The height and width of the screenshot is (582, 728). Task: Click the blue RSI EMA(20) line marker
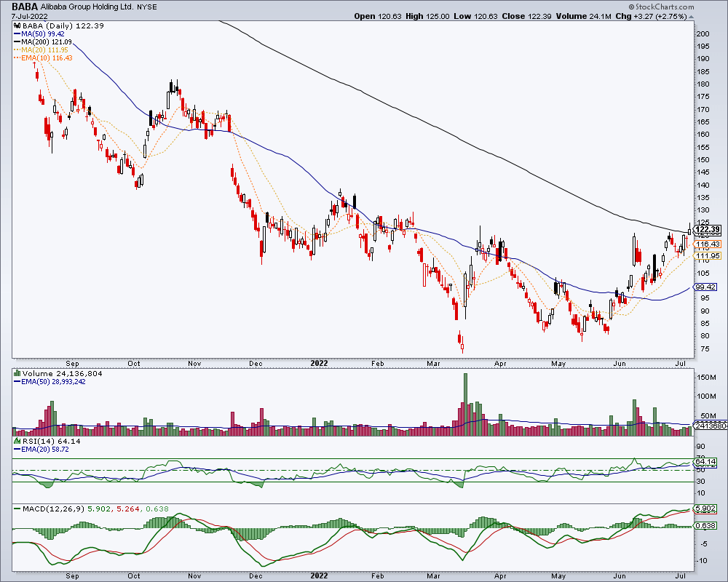17,450
